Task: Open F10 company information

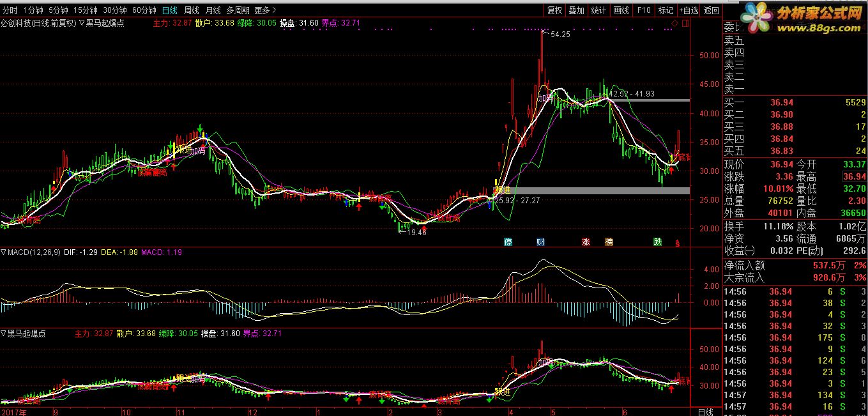Action: [644, 10]
